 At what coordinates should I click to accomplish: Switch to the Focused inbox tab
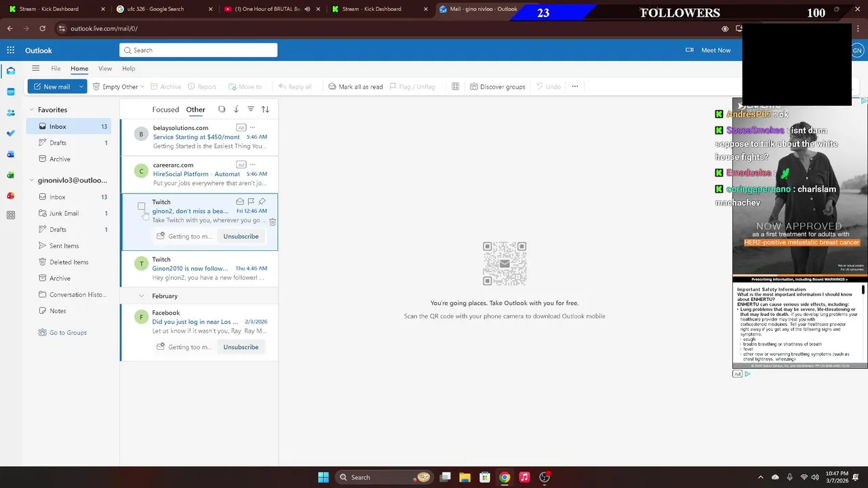tap(165, 109)
